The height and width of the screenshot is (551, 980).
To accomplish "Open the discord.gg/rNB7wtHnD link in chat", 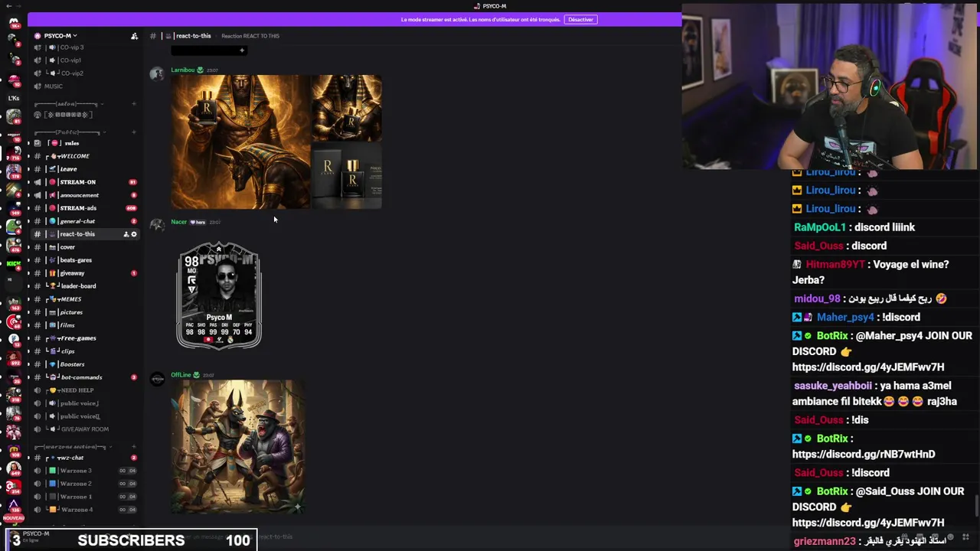I will 864,455.
